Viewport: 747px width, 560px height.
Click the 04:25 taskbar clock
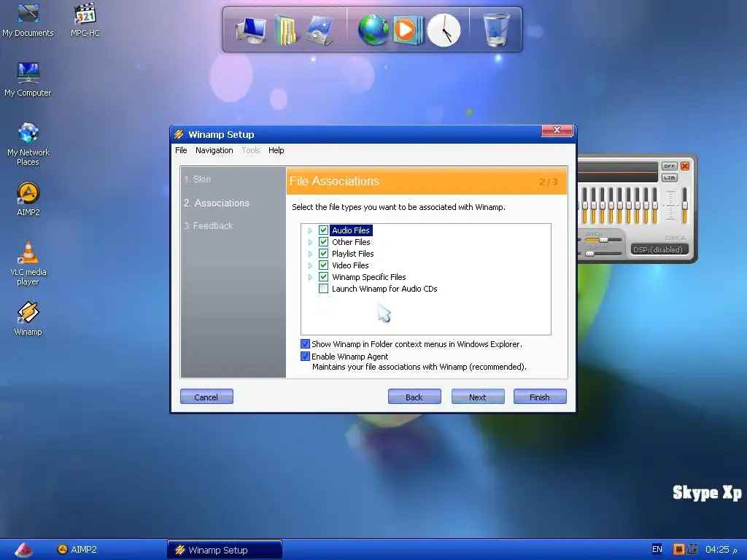tap(718, 549)
